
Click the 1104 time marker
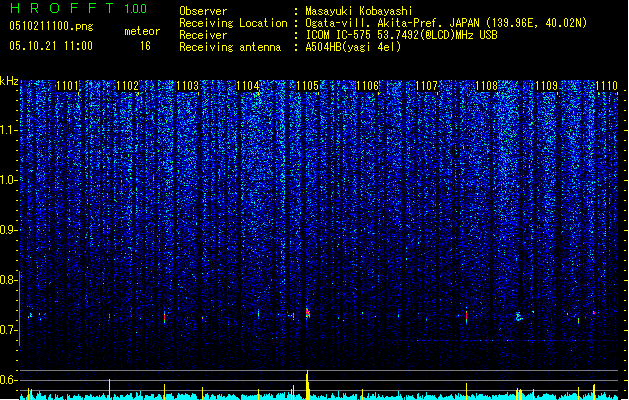[248, 86]
